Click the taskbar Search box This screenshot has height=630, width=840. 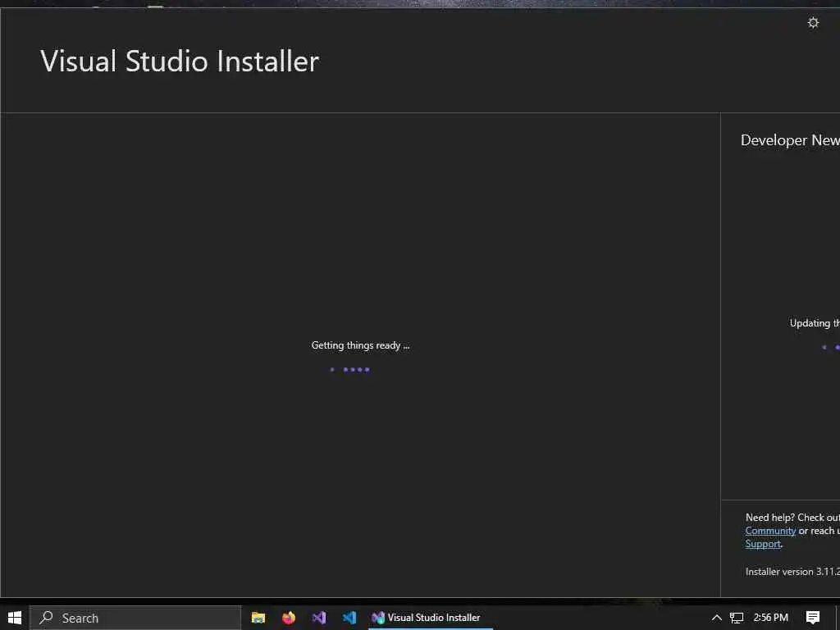point(135,618)
